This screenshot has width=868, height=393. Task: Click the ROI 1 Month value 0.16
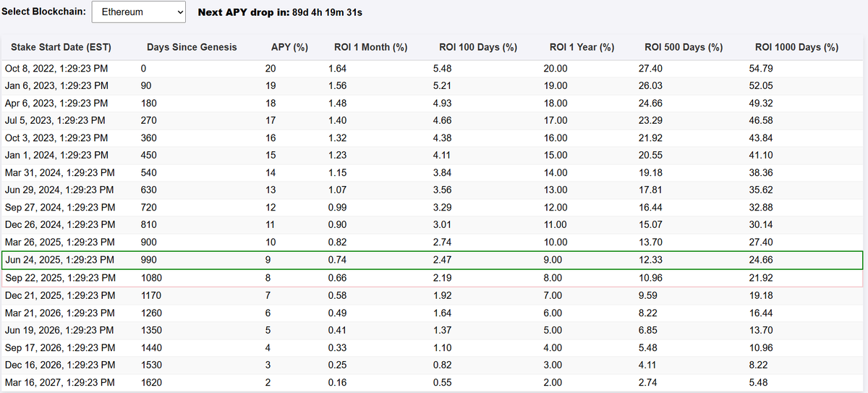337,382
